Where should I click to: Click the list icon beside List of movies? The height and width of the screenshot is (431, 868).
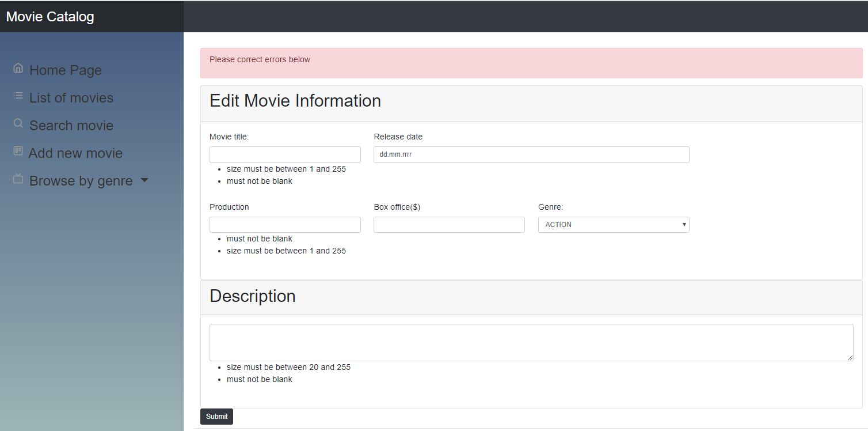tap(18, 96)
